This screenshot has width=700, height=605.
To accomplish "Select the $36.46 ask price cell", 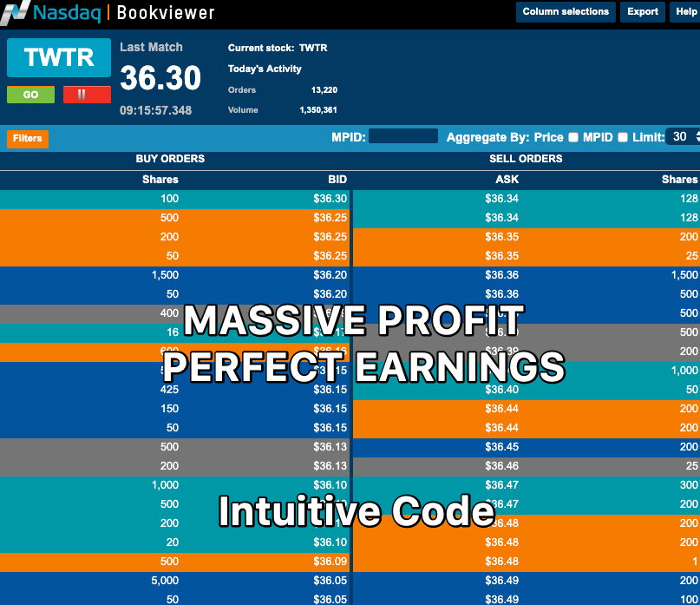I will [x=501, y=466].
